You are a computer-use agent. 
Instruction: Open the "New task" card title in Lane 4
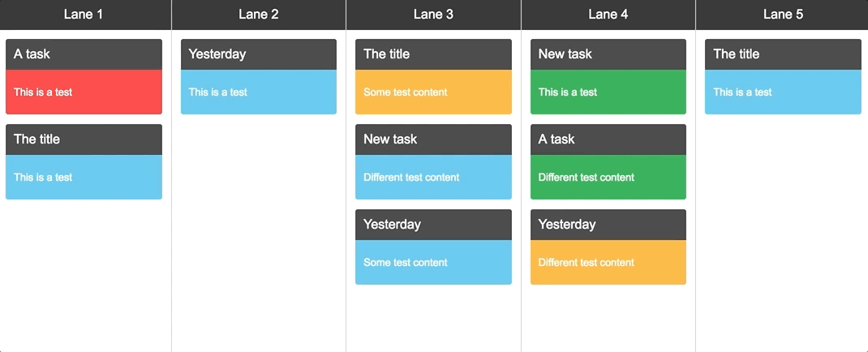(608, 54)
